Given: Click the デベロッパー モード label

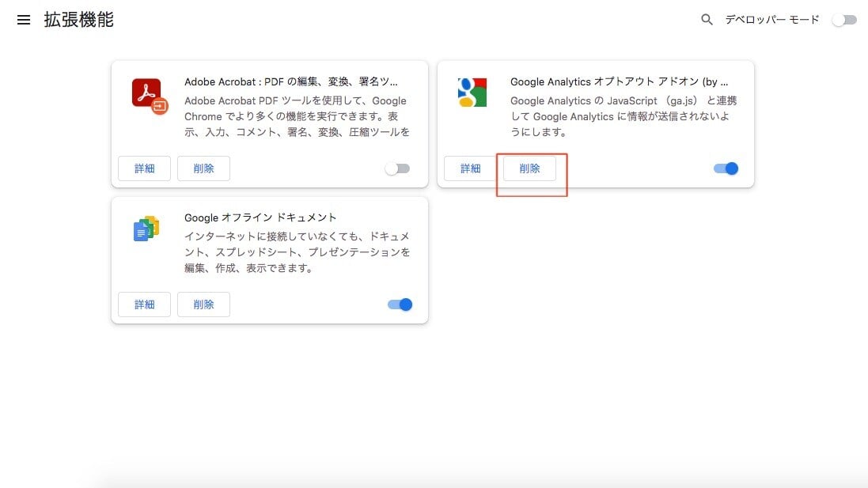Looking at the screenshot, I should 772,20.
